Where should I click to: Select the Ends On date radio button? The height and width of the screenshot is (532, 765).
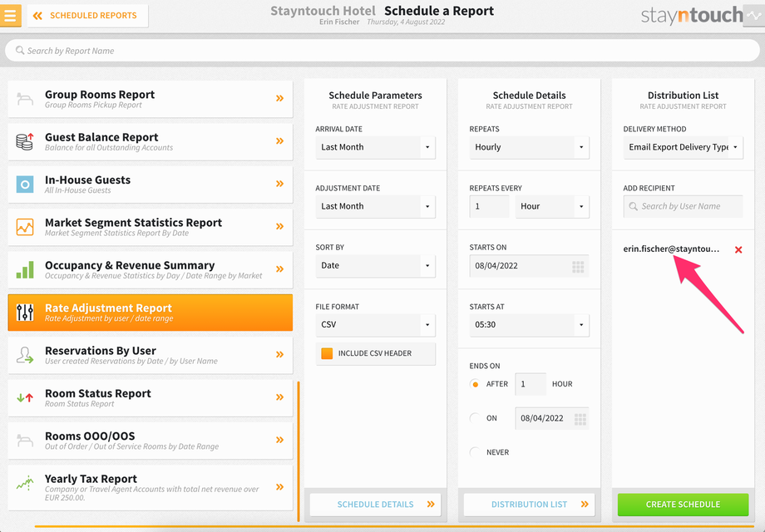(x=475, y=418)
